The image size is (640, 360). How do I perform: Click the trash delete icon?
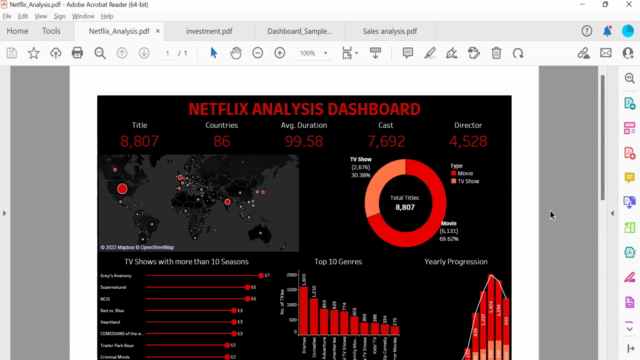tap(496, 53)
